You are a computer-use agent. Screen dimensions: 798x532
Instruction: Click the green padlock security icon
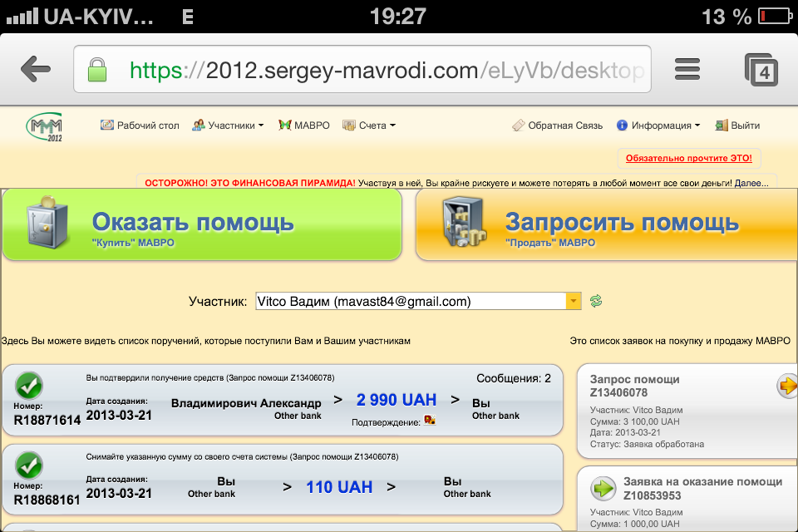click(97, 69)
